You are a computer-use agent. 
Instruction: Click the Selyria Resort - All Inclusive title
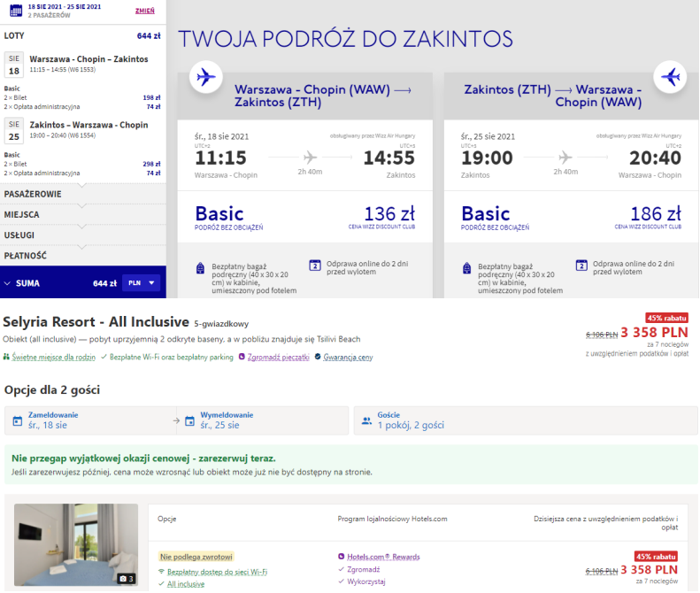coord(96,322)
